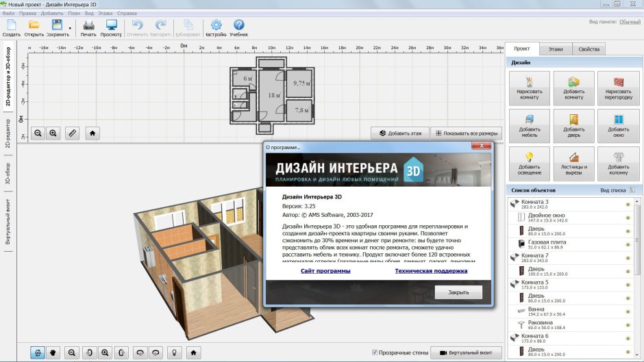The width and height of the screenshot is (644, 362).
Task: Zoom in on the 2D plan
Action: pyautogui.click(x=53, y=133)
